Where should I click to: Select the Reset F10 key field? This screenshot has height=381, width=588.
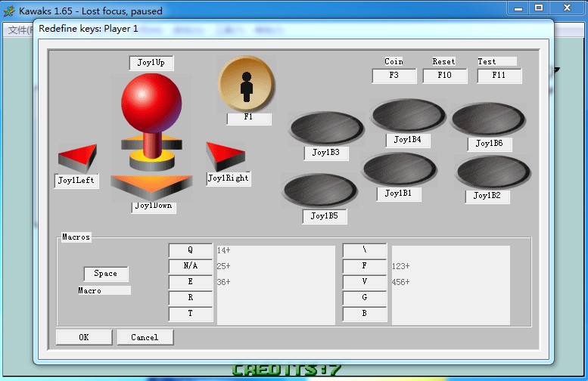[x=444, y=76]
